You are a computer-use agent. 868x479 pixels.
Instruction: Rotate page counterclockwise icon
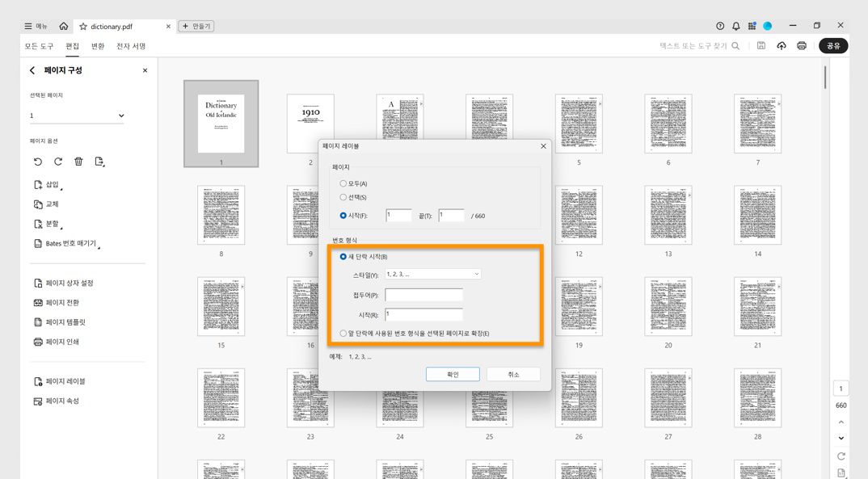pyautogui.click(x=38, y=162)
